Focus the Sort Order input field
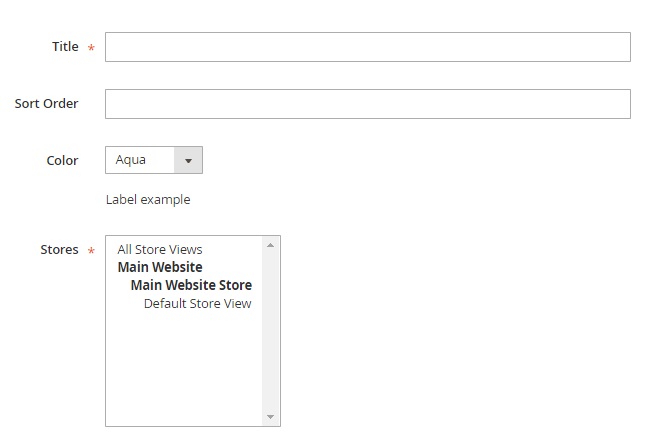The width and height of the screenshot is (645, 445). [368, 104]
